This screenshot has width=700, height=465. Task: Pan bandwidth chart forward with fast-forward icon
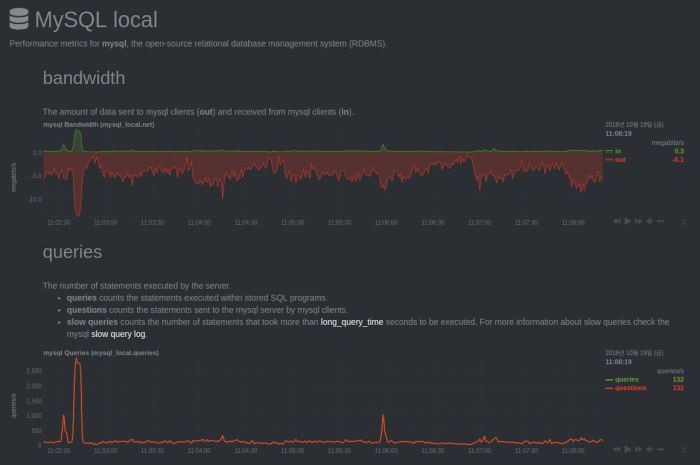click(638, 221)
